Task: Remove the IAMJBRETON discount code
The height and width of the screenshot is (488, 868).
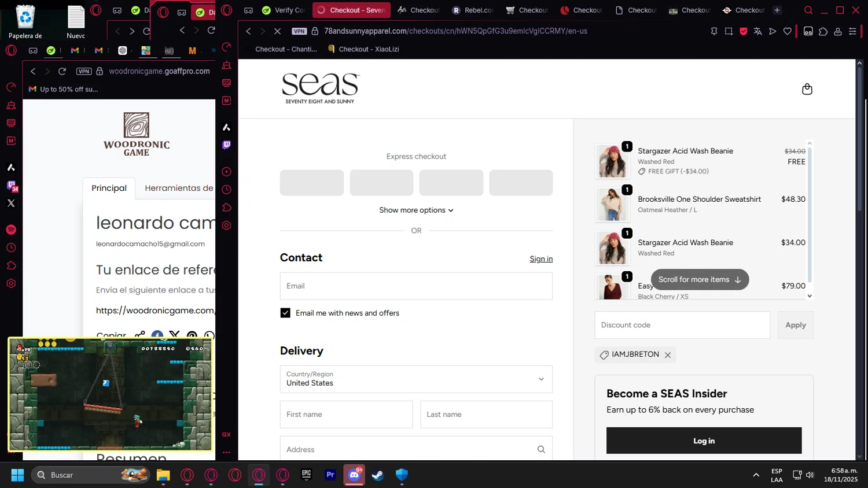Action: tap(668, 355)
